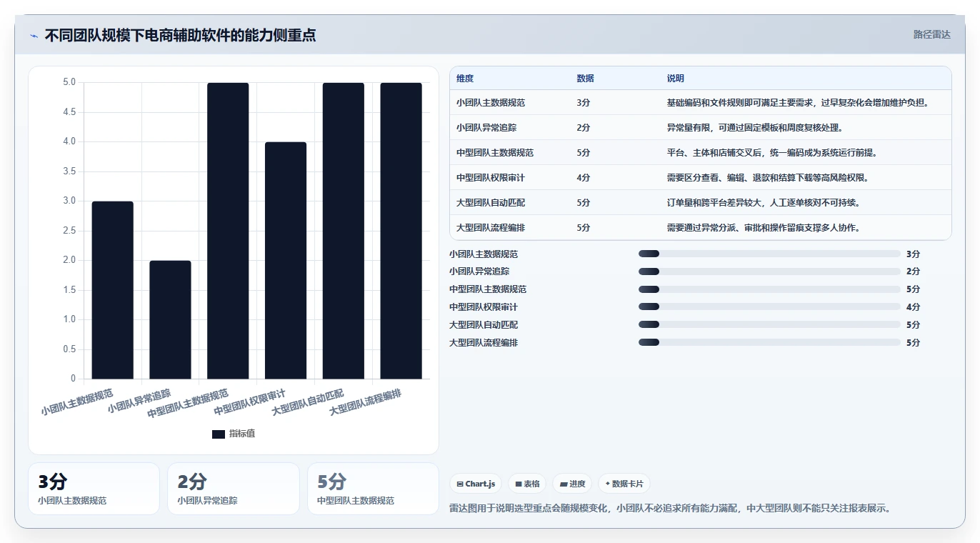Click the 数据卡片 chip

click(624, 484)
